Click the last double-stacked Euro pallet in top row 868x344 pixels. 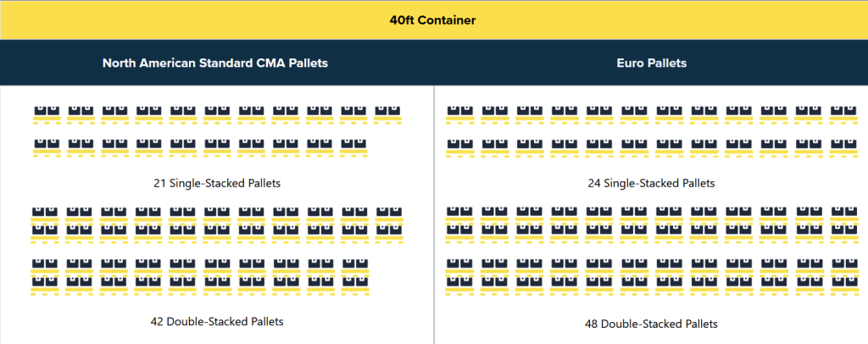point(843,225)
